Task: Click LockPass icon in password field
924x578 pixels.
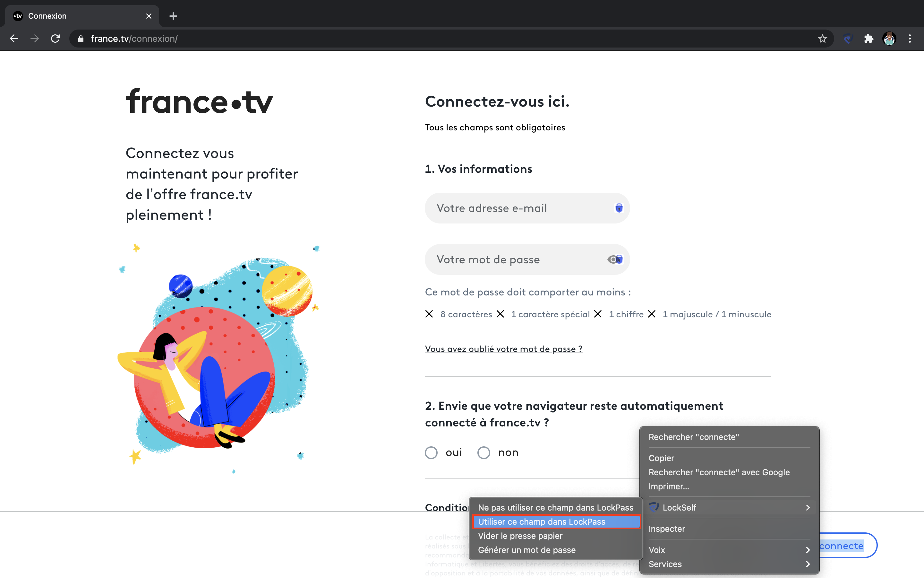Action: pos(620,259)
